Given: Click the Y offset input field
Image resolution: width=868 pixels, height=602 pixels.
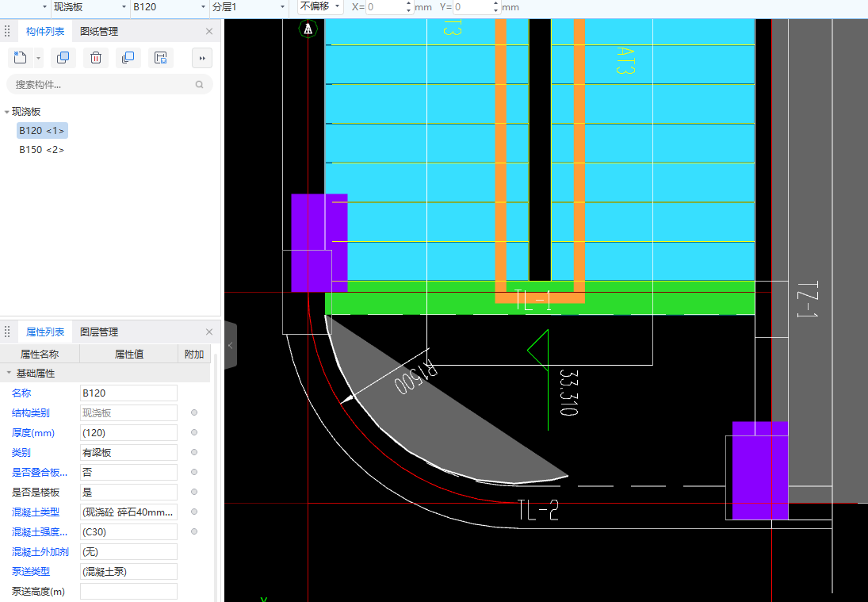Looking at the screenshot, I should [473, 7].
